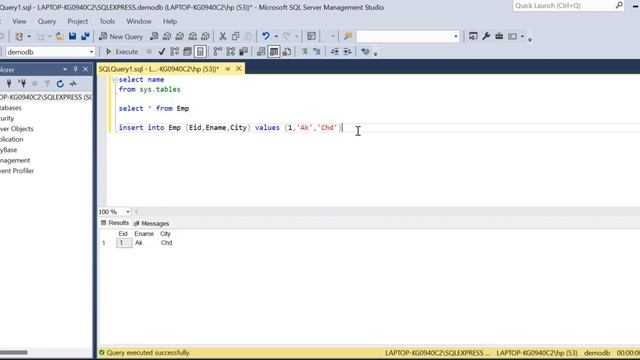640x360 pixels.
Task: Switch output to Results to Grid
Action: click(274, 51)
